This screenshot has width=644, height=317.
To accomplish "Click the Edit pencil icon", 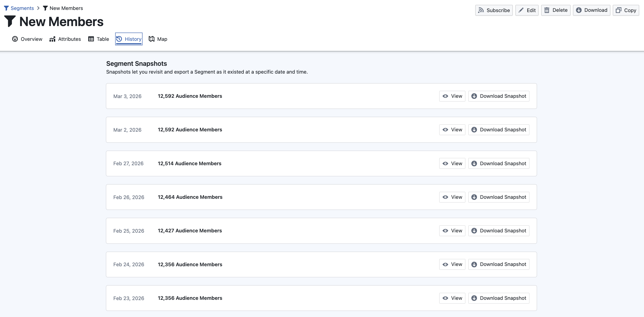I will (521, 10).
